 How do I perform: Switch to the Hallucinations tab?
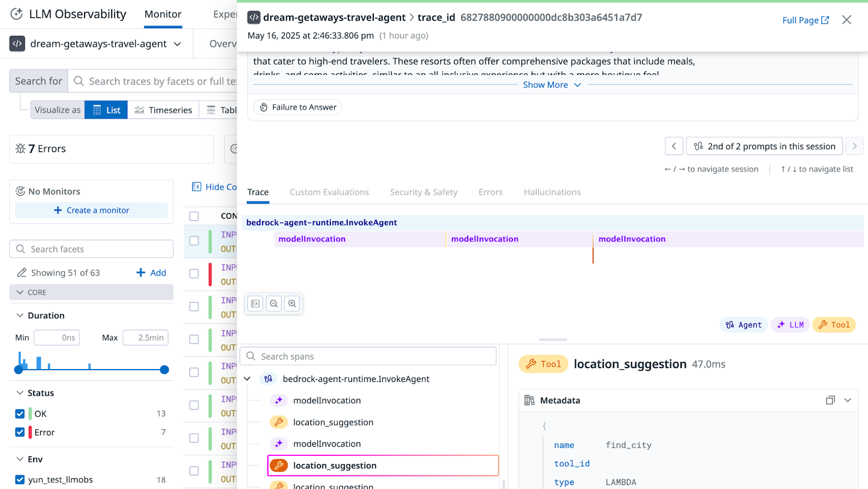pyautogui.click(x=552, y=192)
